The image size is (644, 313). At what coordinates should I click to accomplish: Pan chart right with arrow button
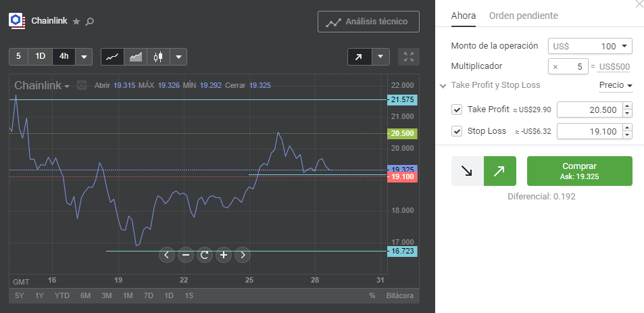pos(243,255)
